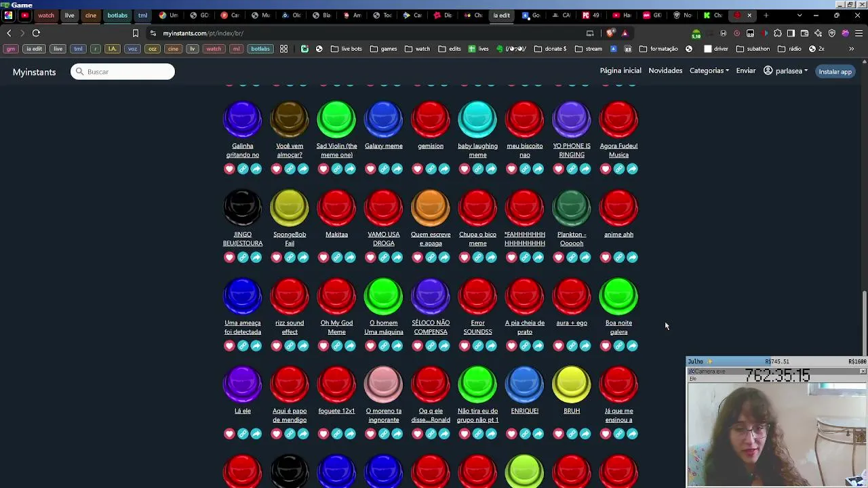Open the Enviar upload page

click(746, 70)
